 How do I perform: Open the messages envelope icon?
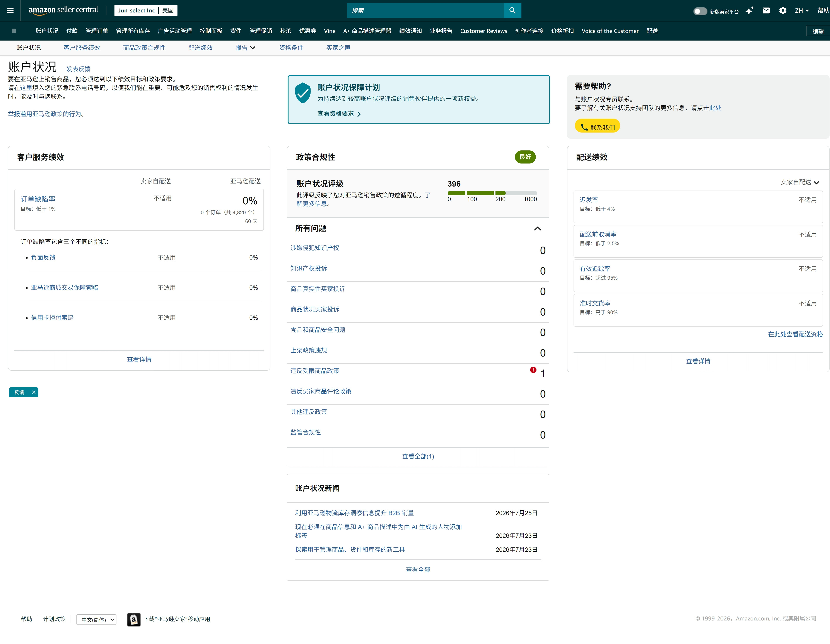tap(766, 11)
